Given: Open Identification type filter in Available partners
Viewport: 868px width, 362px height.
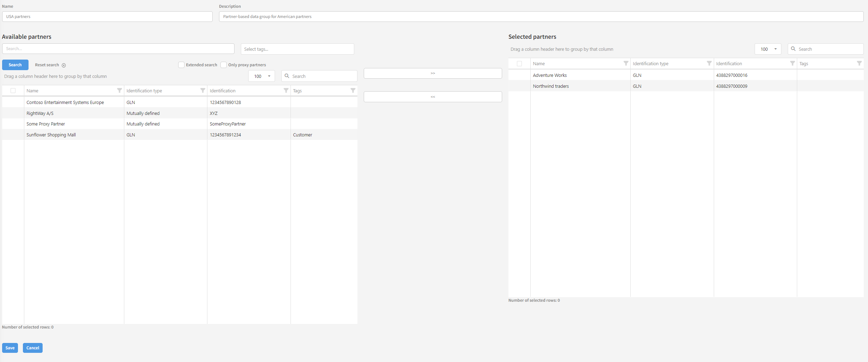Looking at the screenshot, I should pyautogui.click(x=202, y=91).
